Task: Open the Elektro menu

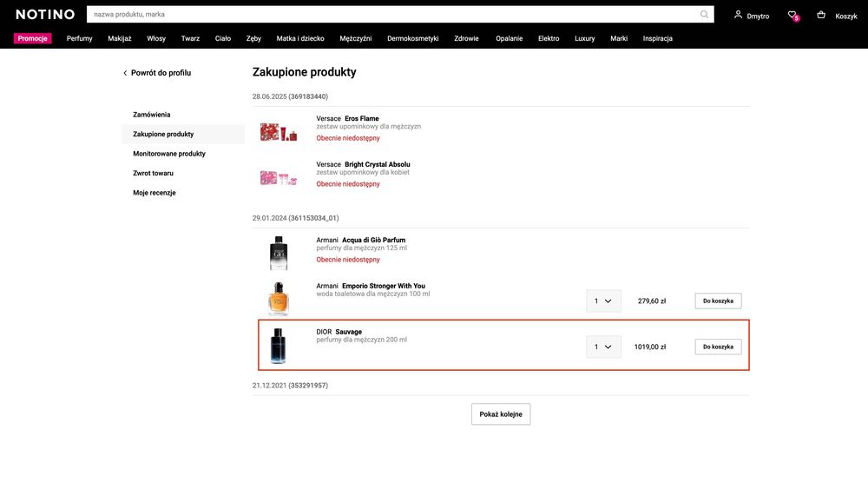Action: 549,38
